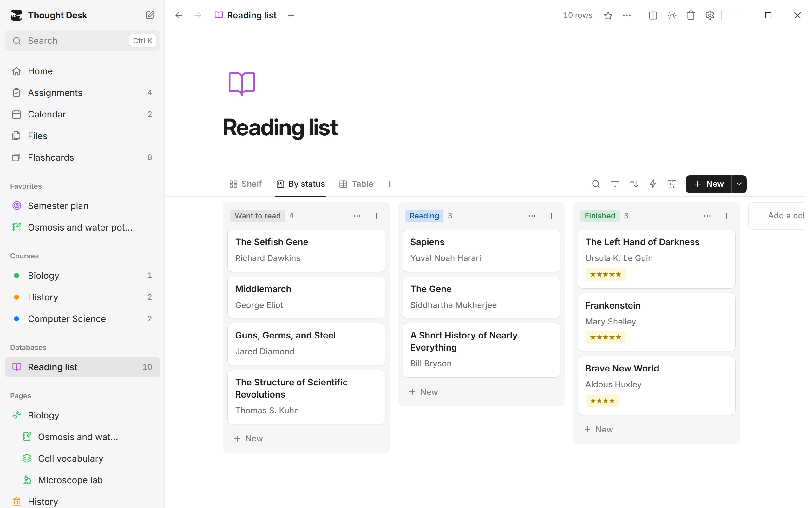This screenshot has height=508, width=812.
Task: Open the Brave New World card
Action: click(656, 385)
